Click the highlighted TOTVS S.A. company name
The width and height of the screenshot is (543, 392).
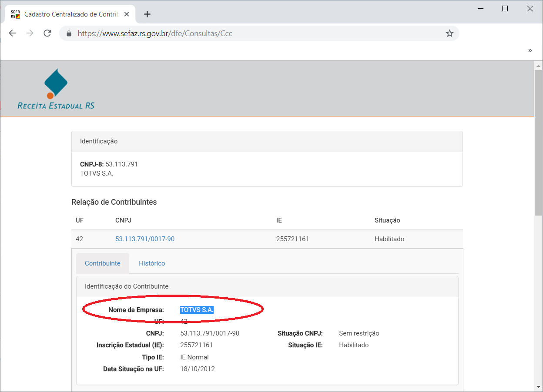[x=197, y=310]
